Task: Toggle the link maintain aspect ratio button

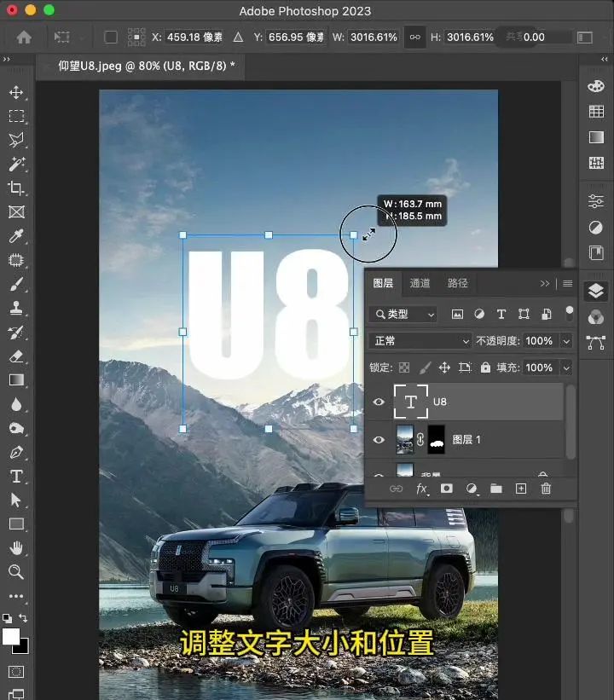Action: 414,37
